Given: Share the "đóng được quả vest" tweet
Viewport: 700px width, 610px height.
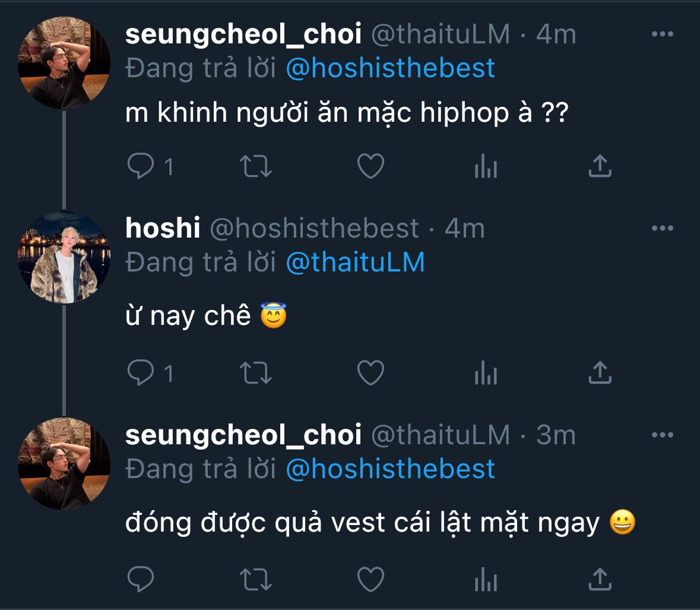Looking at the screenshot, I should click(x=600, y=578).
